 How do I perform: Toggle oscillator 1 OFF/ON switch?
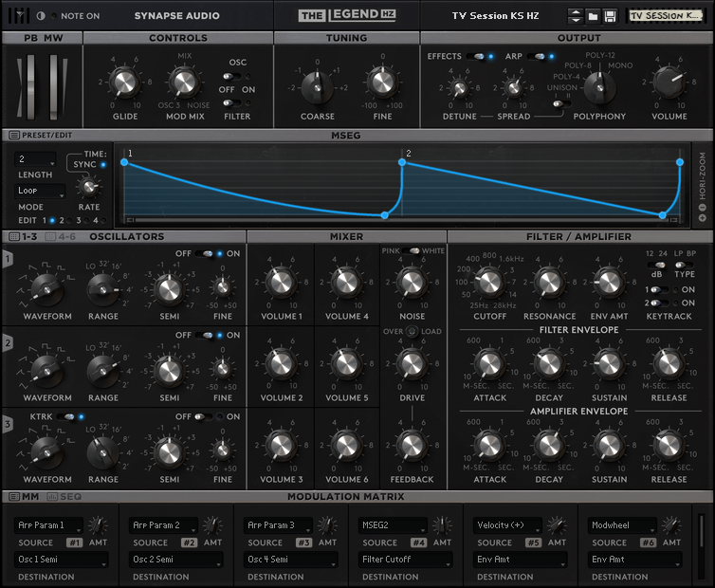point(203,253)
